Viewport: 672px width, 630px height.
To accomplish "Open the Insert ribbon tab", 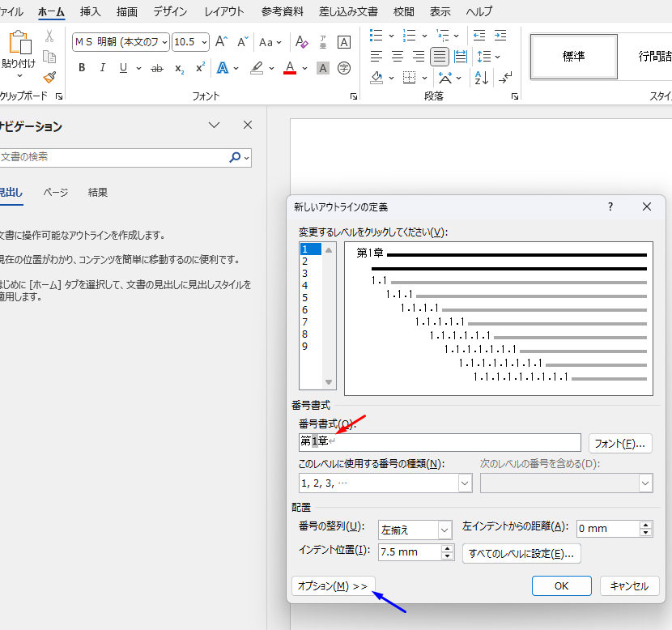I will point(90,11).
